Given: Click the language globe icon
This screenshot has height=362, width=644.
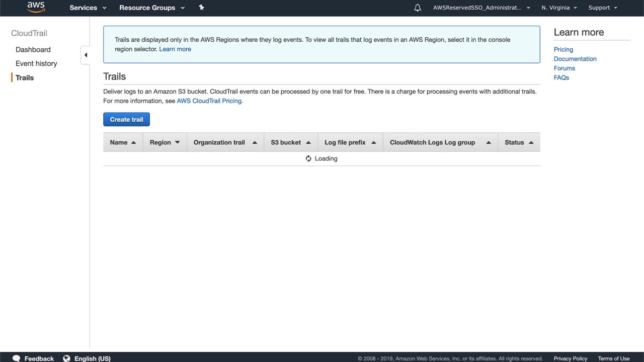Looking at the screenshot, I should [x=66, y=358].
